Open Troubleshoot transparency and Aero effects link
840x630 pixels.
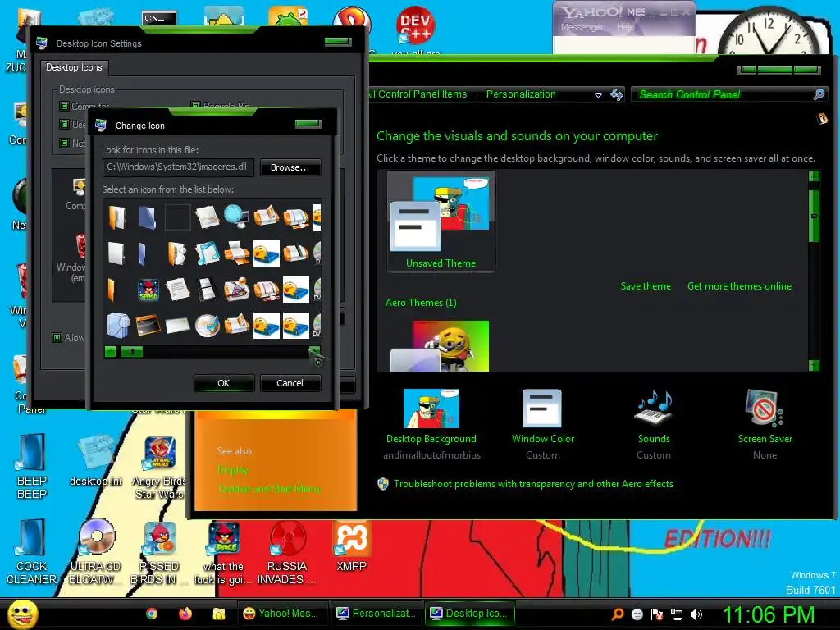coord(533,484)
